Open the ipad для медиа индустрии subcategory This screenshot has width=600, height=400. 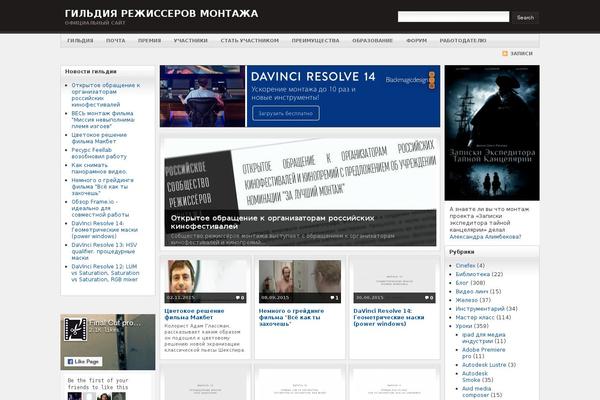point(484,338)
